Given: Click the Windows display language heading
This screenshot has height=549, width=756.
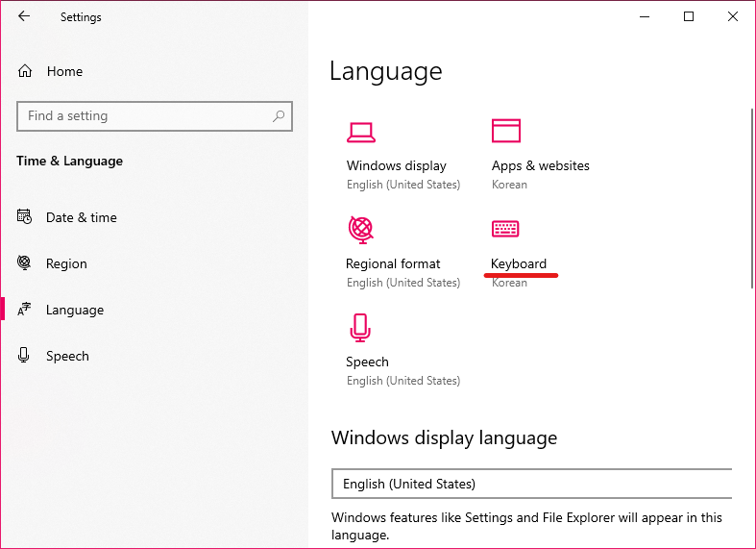Looking at the screenshot, I should (444, 437).
